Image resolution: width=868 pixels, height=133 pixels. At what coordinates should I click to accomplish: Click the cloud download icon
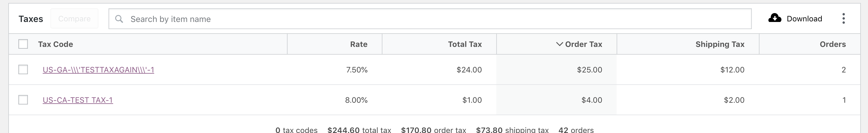[x=775, y=18]
